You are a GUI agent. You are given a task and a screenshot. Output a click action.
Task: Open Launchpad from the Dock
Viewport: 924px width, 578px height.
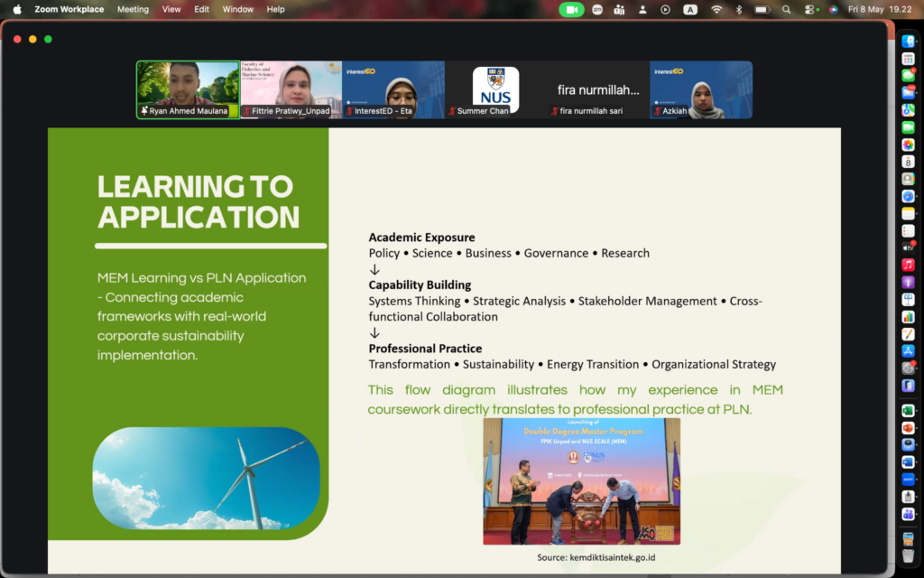[x=908, y=59]
